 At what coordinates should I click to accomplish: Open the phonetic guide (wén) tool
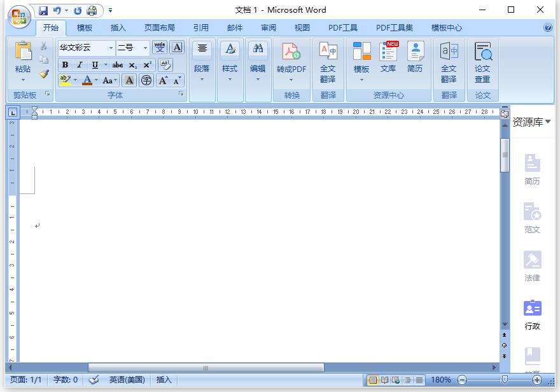pyautogui.click(x=160, y=47)
